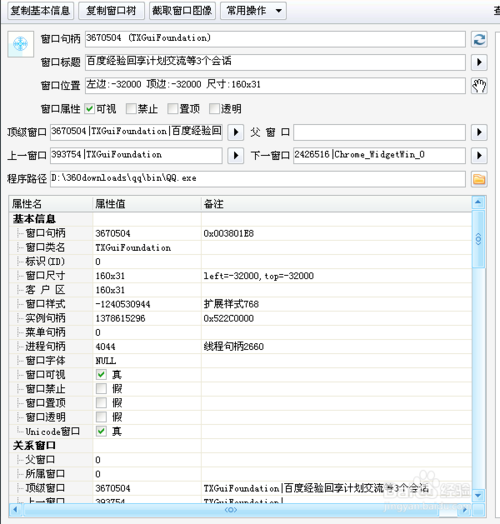Enable the 透明 transparent checkbox
500x524 pixels.
214,109
